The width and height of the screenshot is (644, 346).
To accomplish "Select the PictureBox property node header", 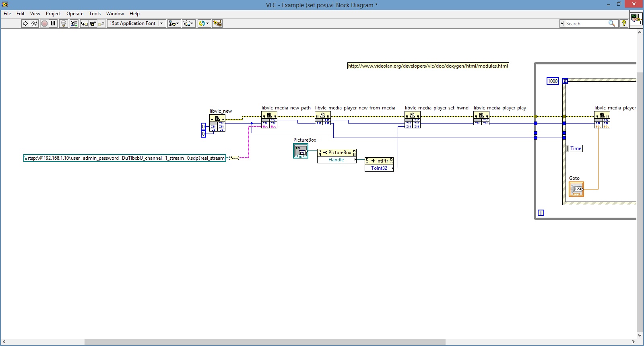I will click(x=337, y=152).
